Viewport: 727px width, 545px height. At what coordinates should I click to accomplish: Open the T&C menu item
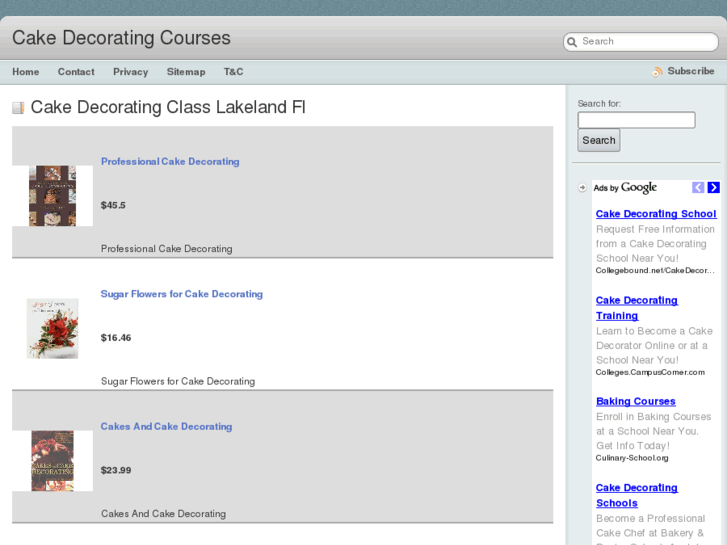(233, 72)
